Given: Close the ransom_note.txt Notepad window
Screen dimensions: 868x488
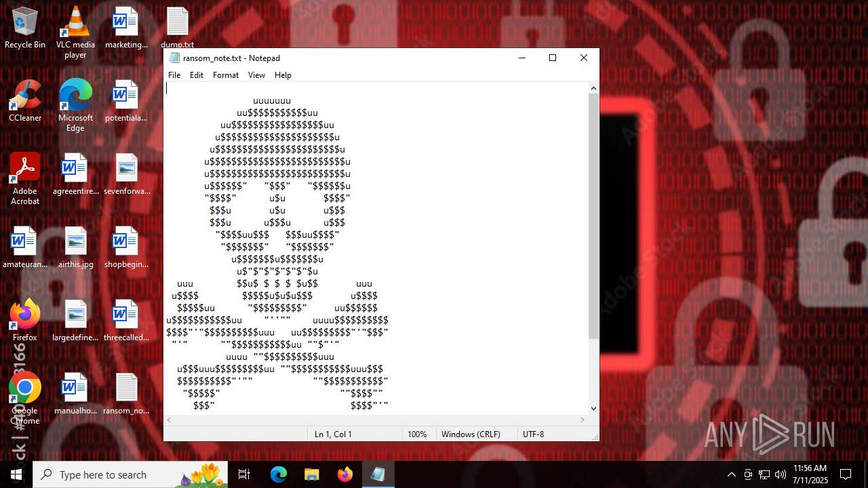Looking at the screenshot, I should click(x=584, y=58).
